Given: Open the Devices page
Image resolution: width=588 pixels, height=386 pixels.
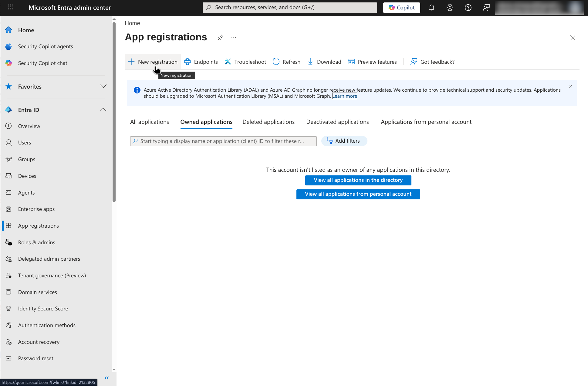Looking at the screenshot, I should [x=27, y=176].
